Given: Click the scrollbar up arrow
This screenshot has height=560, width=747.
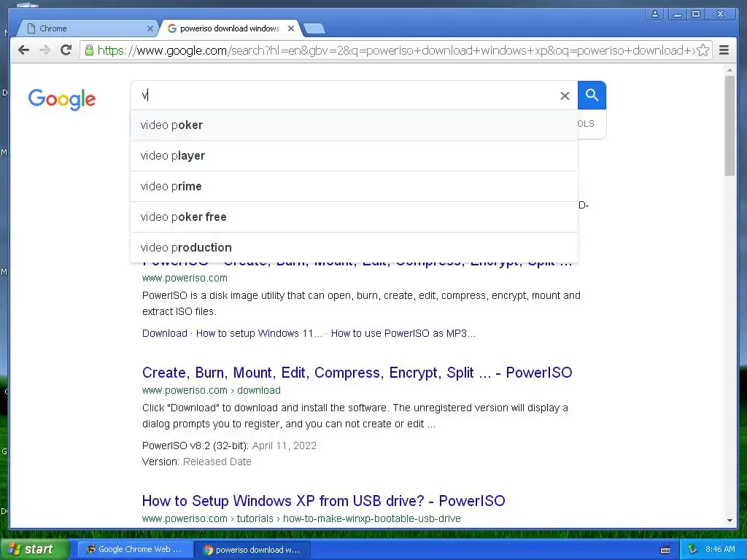Looking at the screenshot, I should [x=729, y=71].
